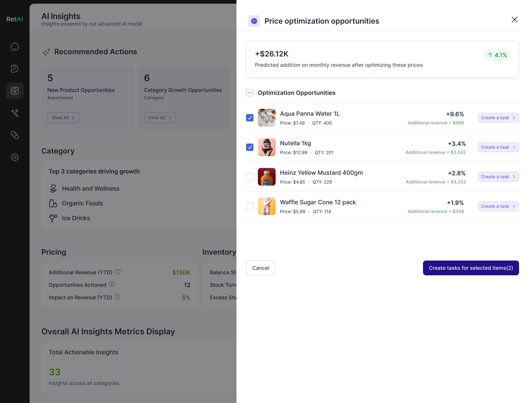Click info icon beside Additional Revenue (YTD)

(118, 272)
